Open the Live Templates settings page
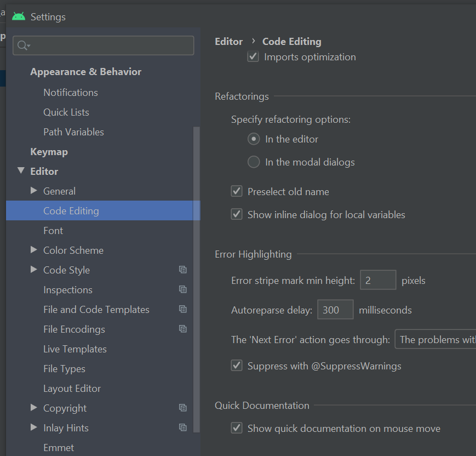The image size is (476, 456). click(75, 349)
